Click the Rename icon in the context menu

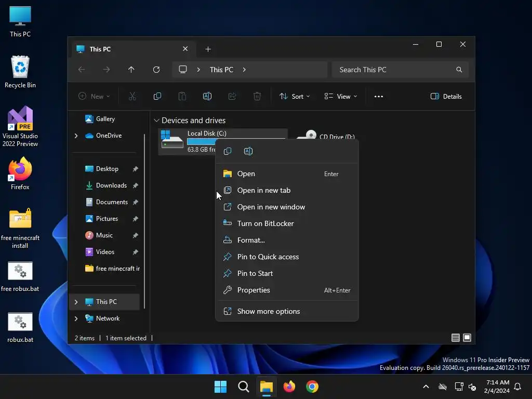[248, 151]
